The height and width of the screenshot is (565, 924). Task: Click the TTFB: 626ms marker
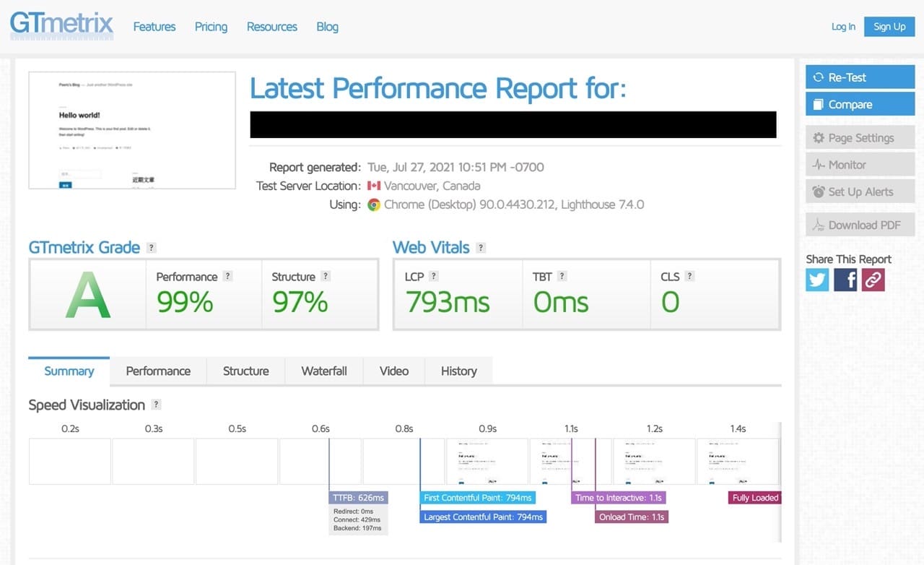pyautogui.click(x=359, y=498)
